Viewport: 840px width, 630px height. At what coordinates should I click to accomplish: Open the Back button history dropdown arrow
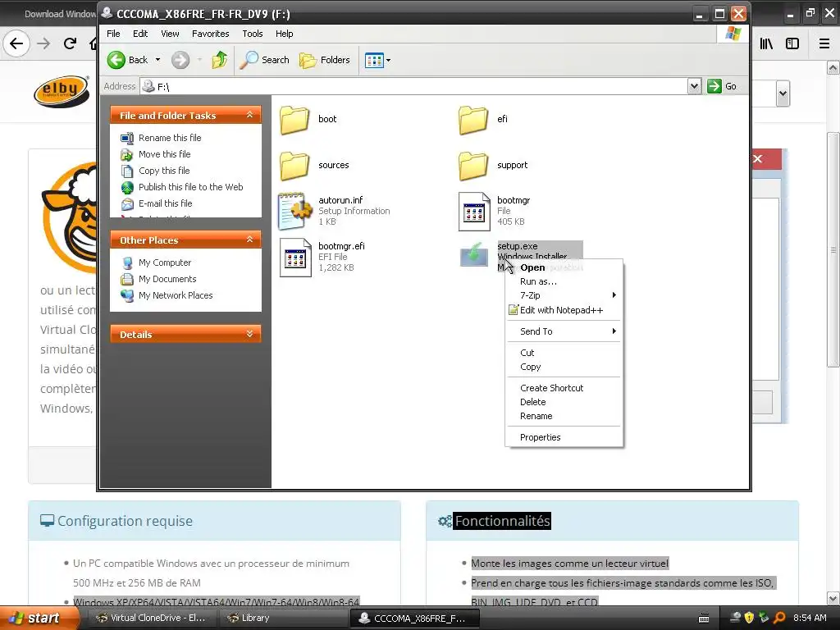[x=158, y=60]
